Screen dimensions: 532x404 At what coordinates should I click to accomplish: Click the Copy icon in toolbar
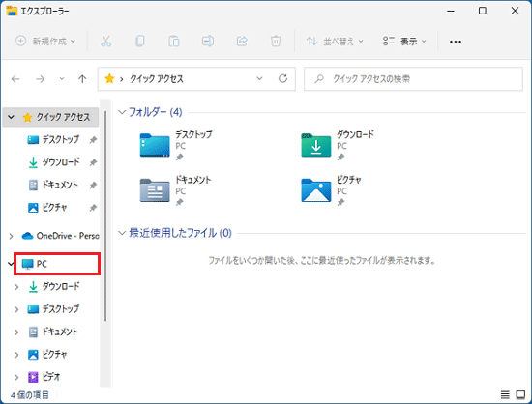tap(140, 42)
